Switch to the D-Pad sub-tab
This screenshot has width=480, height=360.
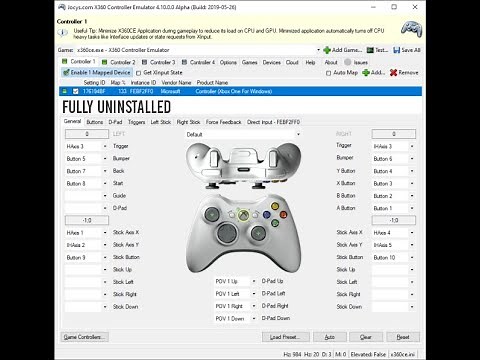coord(115,122)
